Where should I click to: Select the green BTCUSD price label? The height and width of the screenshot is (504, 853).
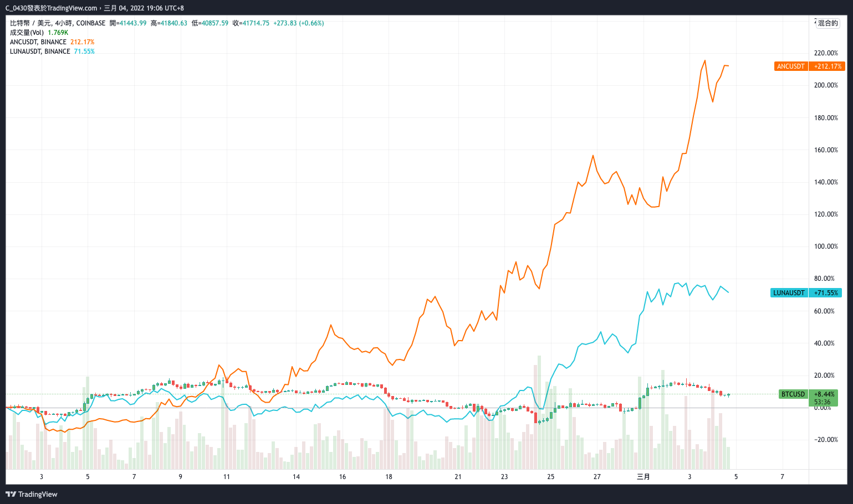click(x=793, y=394)
